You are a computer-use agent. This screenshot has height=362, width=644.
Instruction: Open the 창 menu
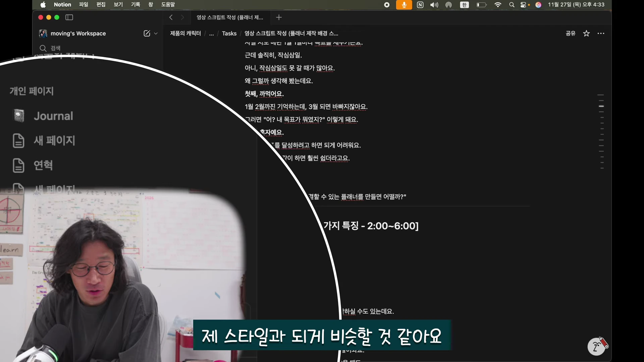[151, 5]
